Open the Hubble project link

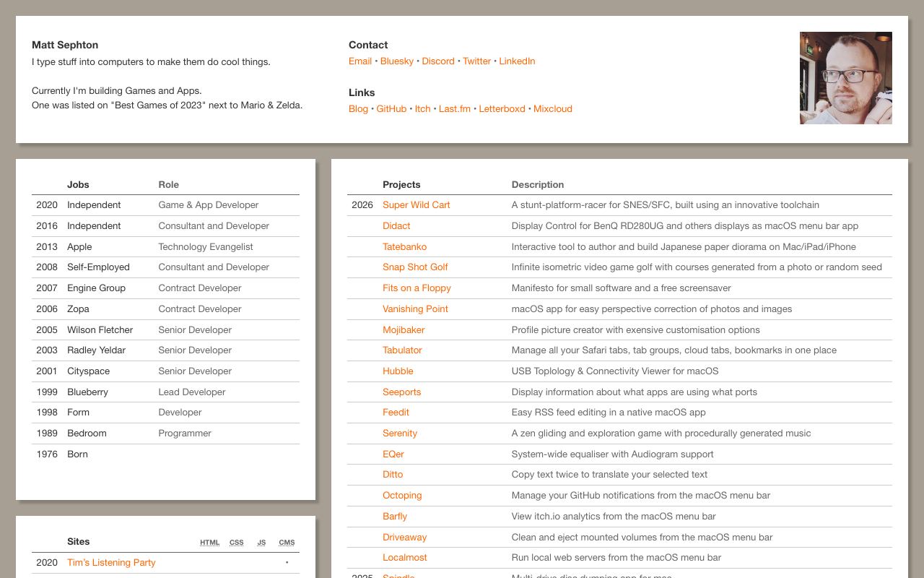click(x=398, y=371)
